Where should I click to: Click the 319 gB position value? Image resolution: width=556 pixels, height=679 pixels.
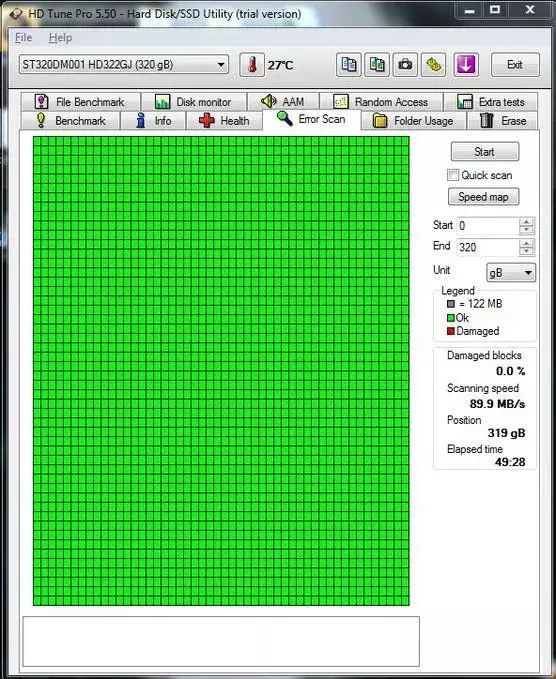(506, 433)
